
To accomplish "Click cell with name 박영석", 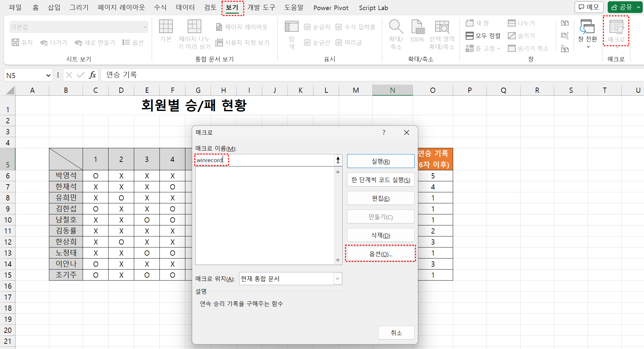I will click(x=66, y=175).
